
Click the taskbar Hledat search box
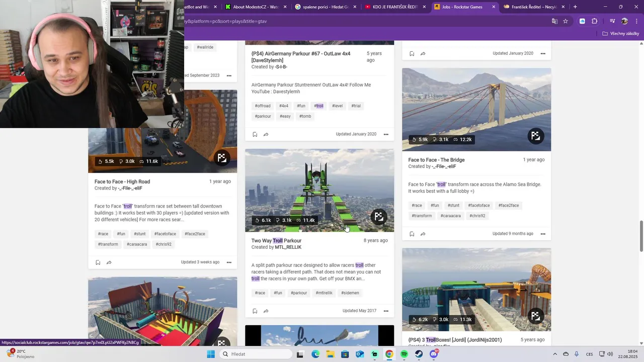click(256, 354)
